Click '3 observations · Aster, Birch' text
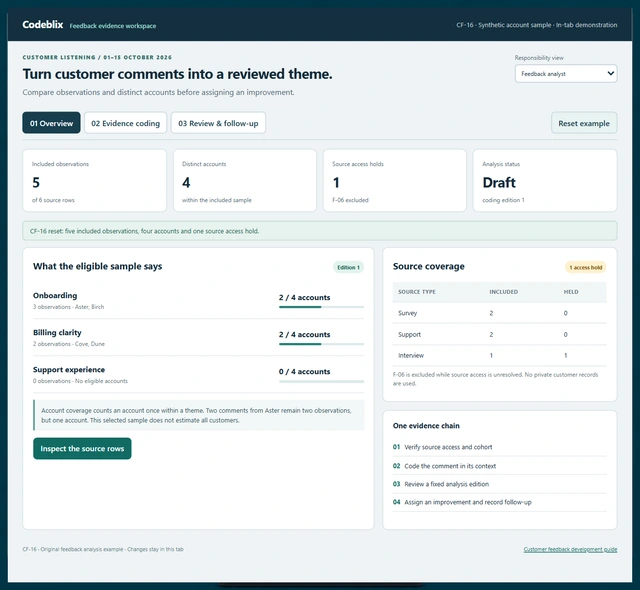 click(69, 307)
